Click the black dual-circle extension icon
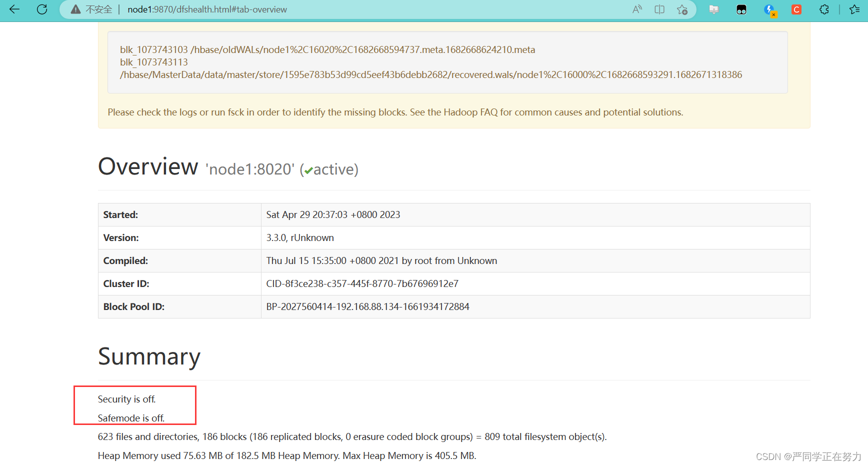Screen dimensions: 868x466 (x=741, y=9)
